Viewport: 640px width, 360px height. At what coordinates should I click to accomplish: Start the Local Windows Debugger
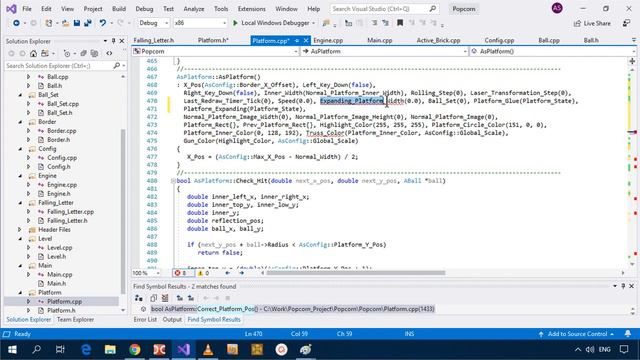[x=271, y=23]
